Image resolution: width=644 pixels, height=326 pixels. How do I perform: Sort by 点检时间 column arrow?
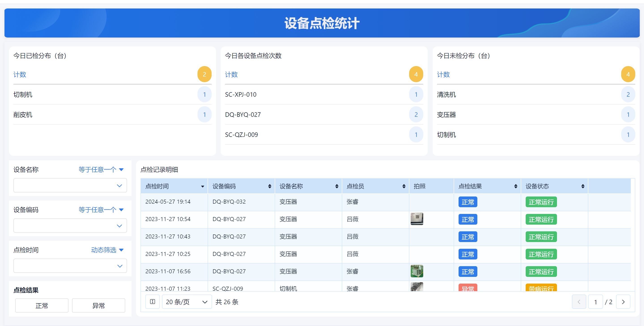pos(202,186)
